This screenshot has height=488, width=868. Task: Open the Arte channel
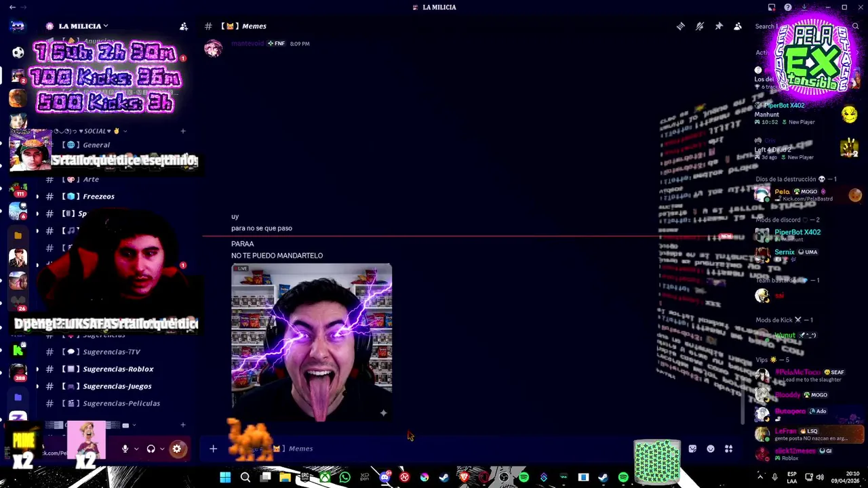point(115,180)
